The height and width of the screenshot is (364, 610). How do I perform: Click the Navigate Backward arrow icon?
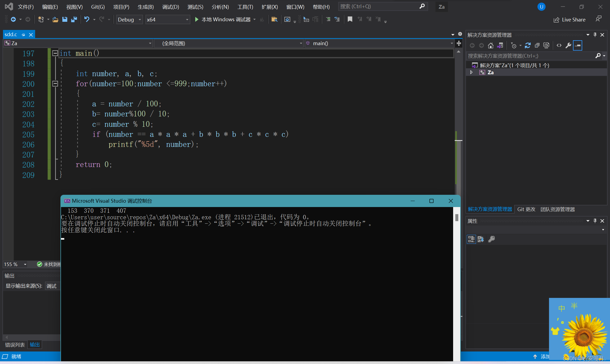[x=13, y=19]
